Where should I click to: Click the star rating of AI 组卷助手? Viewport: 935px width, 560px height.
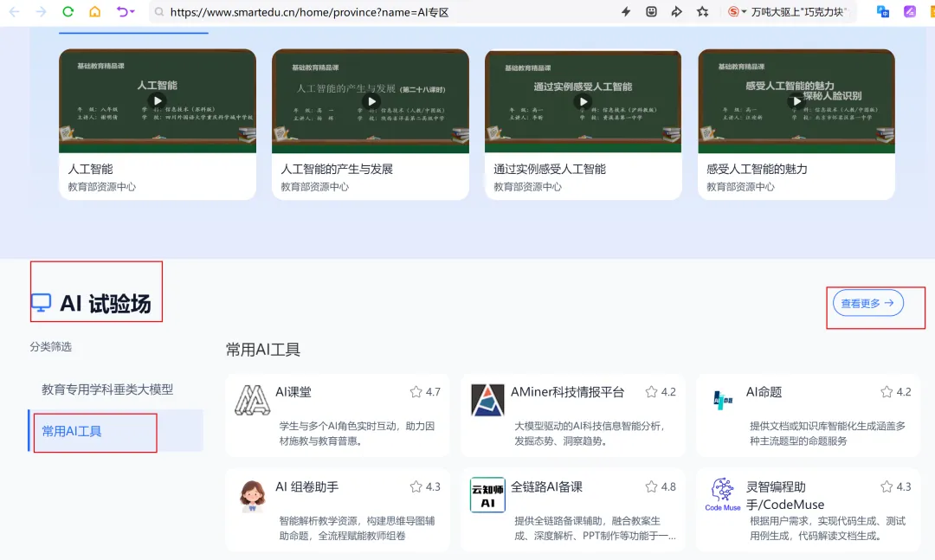425,486
